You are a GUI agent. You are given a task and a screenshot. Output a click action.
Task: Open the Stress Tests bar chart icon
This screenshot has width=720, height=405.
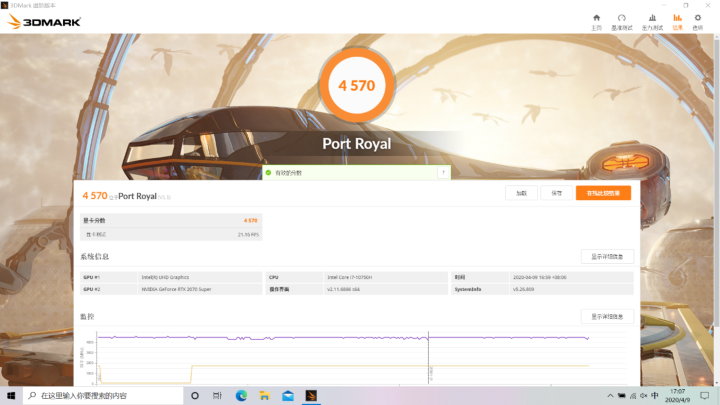tap(652, 18)
